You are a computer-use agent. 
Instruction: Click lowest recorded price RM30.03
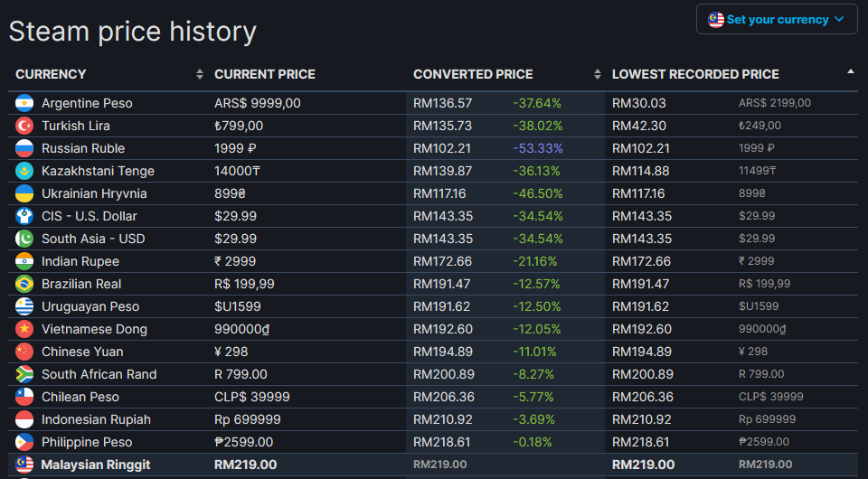(639, 103)
